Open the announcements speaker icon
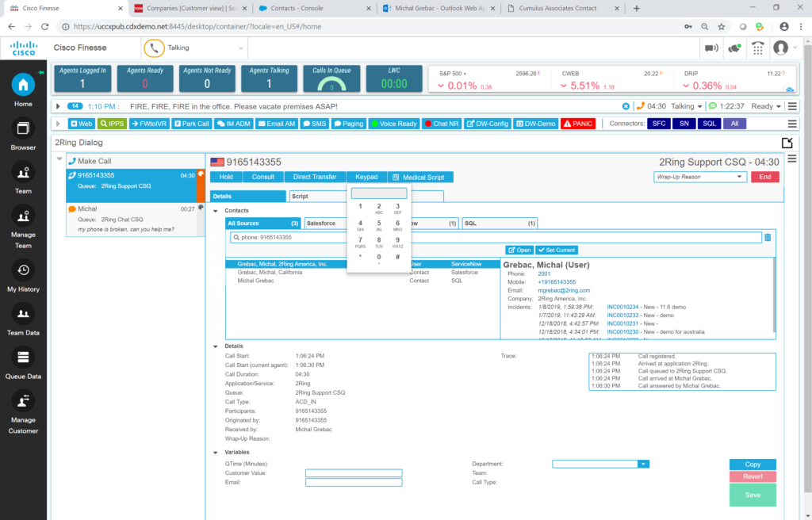Image resolution: width=812 pixels, height=520 pixels. coord(711,48)
